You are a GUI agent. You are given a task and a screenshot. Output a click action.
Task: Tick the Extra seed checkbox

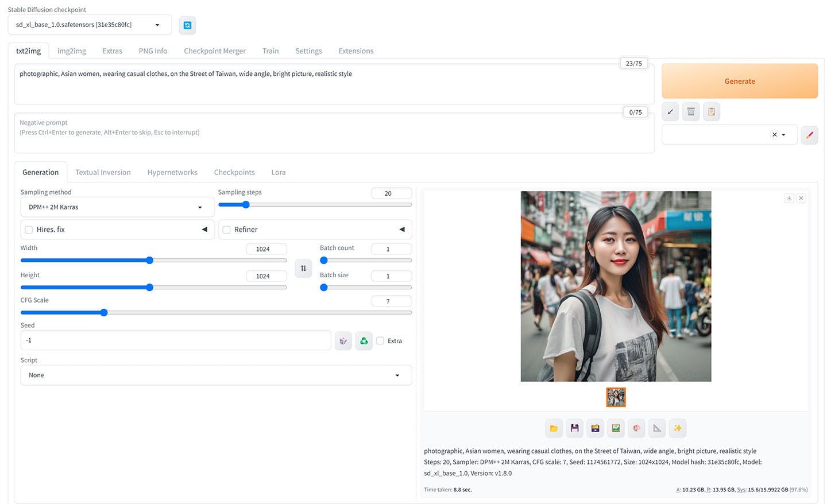tap(380, 341)
